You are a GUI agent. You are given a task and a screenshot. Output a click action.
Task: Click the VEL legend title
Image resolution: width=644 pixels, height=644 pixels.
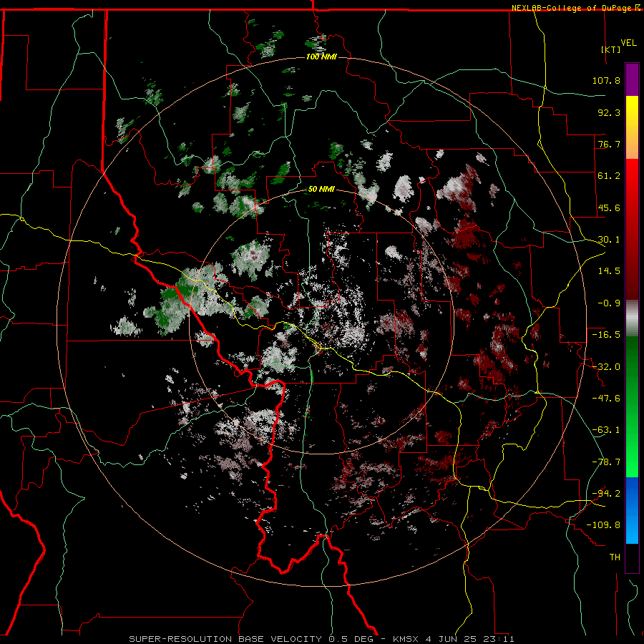click(x=628, y=43)
